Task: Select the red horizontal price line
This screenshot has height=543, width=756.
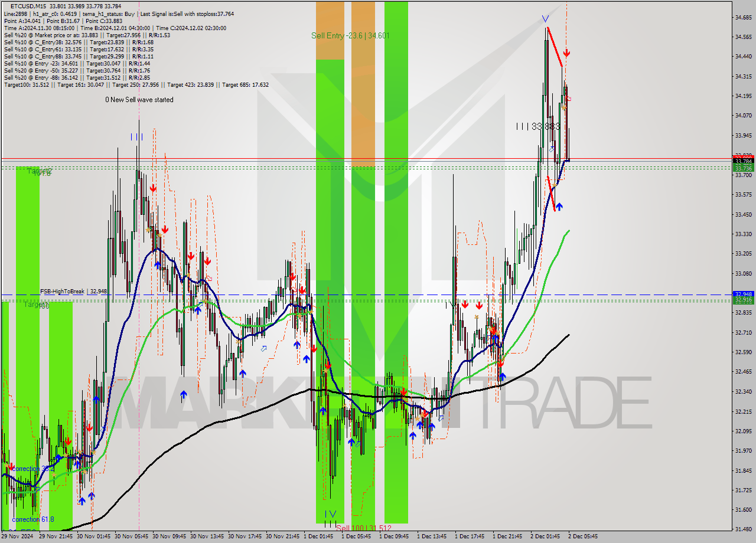Action: coord(366,158)
